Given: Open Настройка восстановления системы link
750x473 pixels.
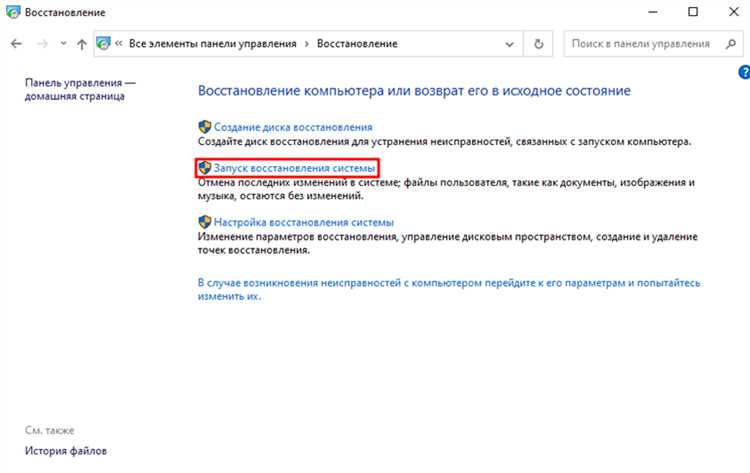Looking at the screenshot, I should [304, 222].
